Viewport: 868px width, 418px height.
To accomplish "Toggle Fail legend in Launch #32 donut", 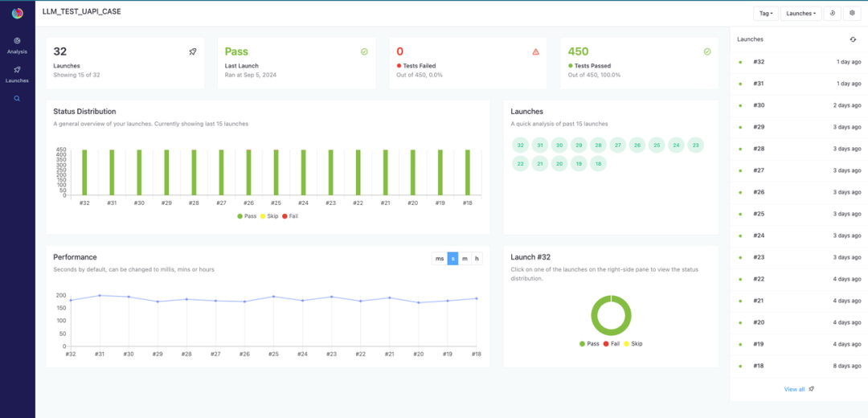I will 611,344.
